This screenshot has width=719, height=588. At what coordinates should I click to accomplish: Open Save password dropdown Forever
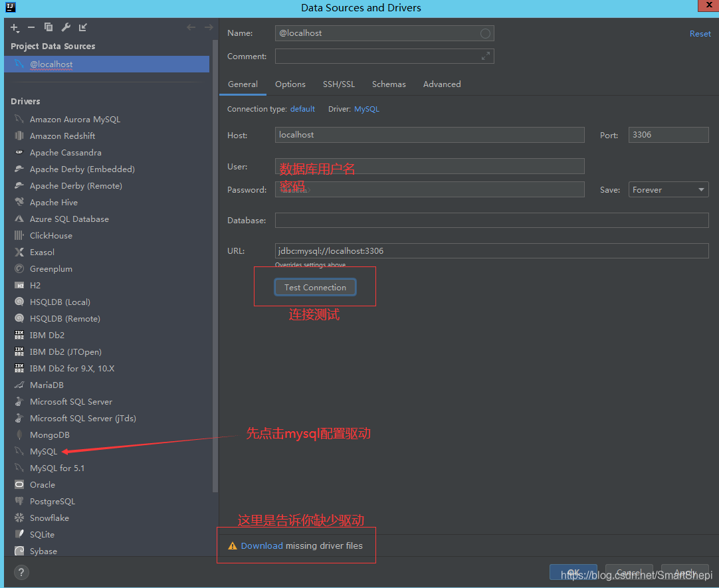click(668, 190)
